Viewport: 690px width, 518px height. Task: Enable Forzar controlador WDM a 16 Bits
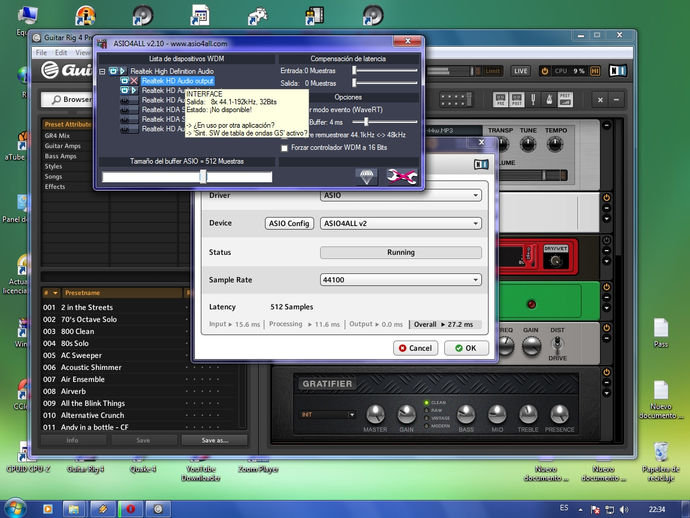click(x=284, y=148)
